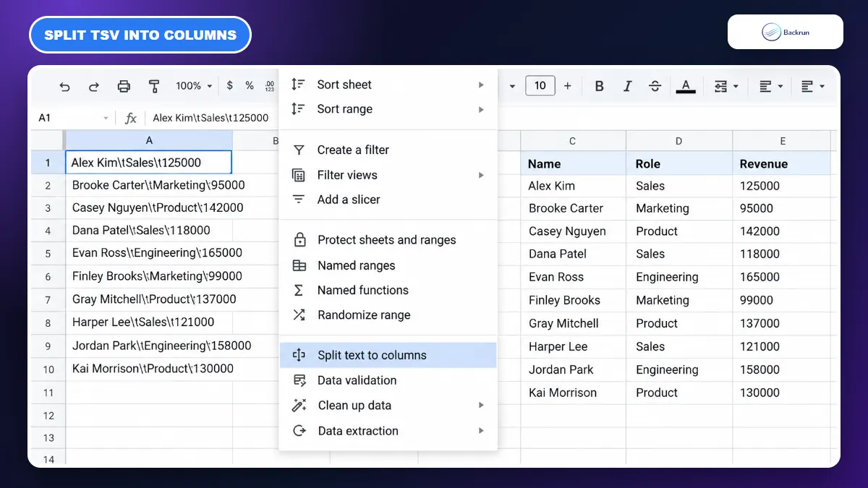Open the vertical align dropdown at toolbar end
Image resolution: width=868 pixels, height=488 pixels.
(813, 86)
